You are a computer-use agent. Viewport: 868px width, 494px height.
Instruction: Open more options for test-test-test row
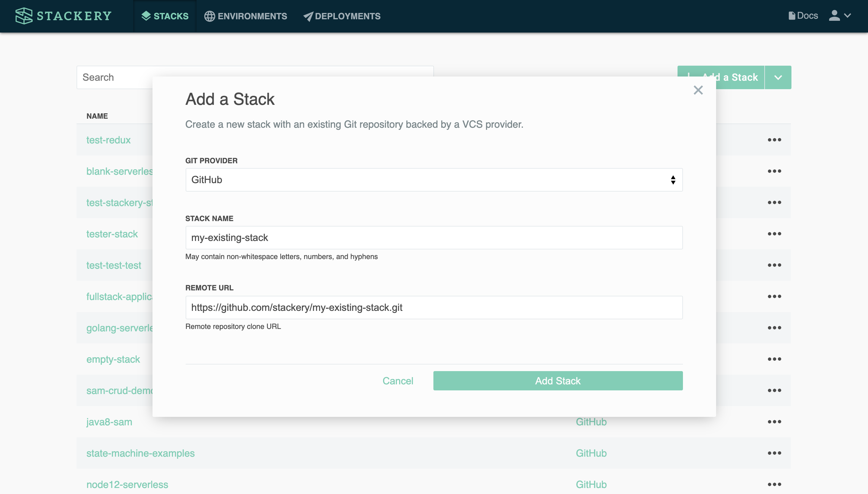click(x=774, y=265)
